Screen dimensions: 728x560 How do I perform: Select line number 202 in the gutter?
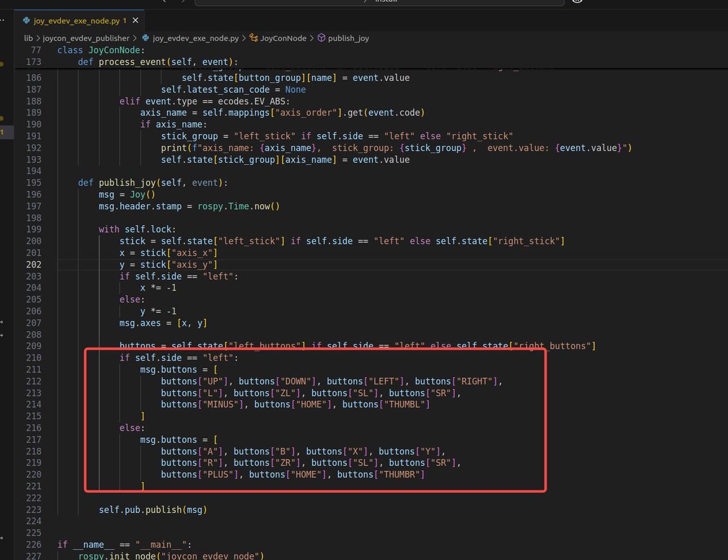tap(34, 264)
